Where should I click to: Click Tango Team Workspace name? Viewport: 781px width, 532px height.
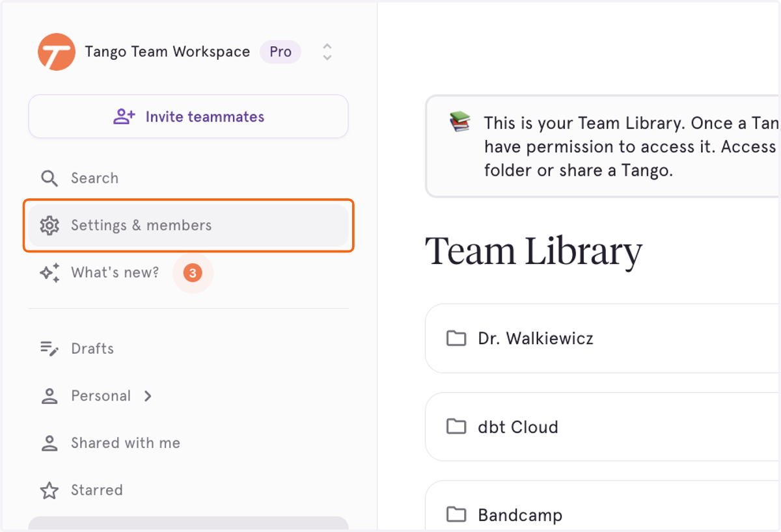pyautogui.click(x=167, y=52)
